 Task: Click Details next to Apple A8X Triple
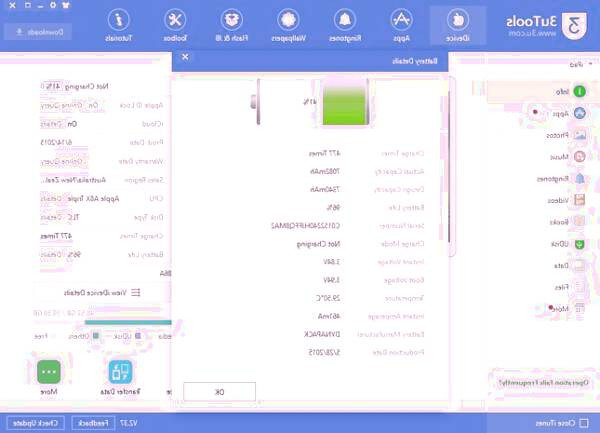click(x=52, y=199)
